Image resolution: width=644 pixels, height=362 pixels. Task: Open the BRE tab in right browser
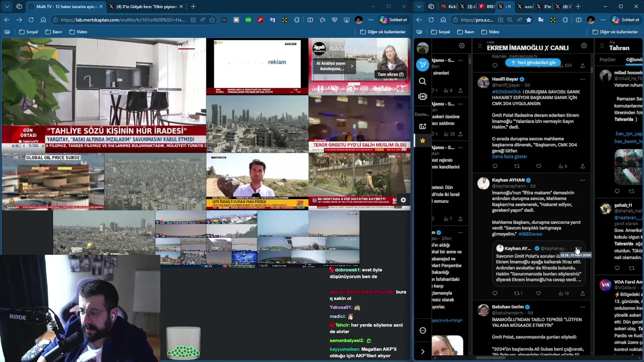(487, 7)
